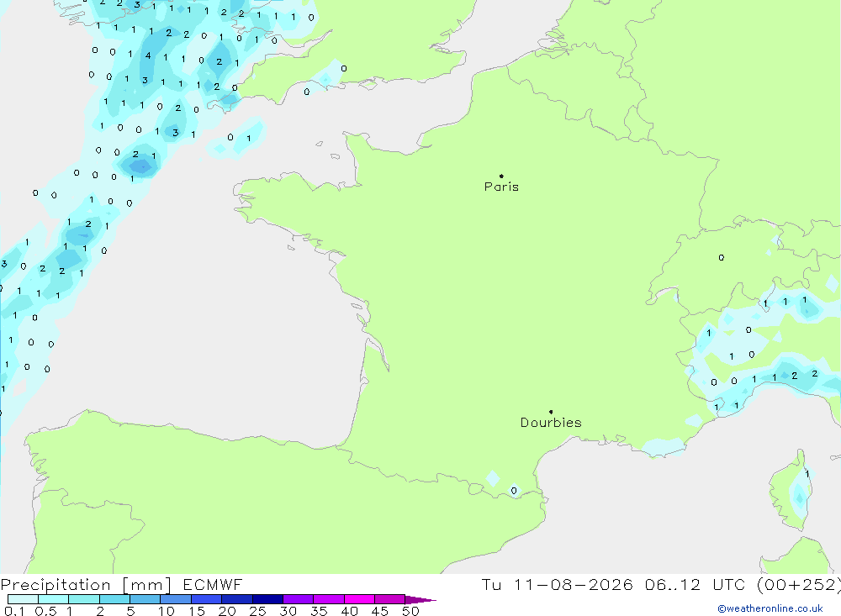Screen dimensions: 841x616
Task: Select the 30–35 mm legend color swatch
Action: (x=298, y=599)
